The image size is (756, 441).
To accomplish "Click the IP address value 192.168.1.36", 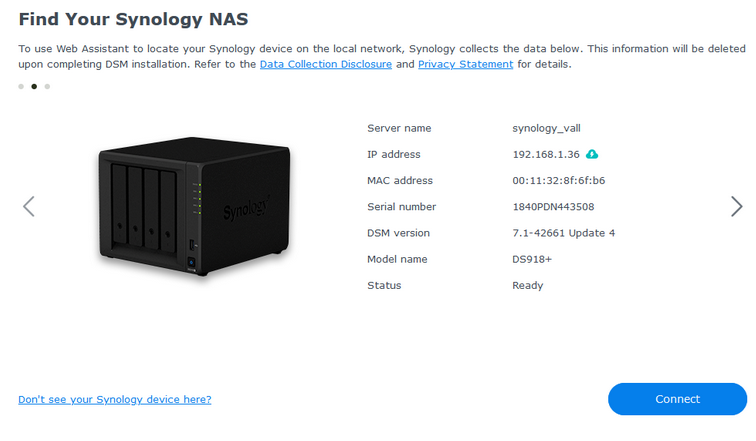I will [546, 155].
